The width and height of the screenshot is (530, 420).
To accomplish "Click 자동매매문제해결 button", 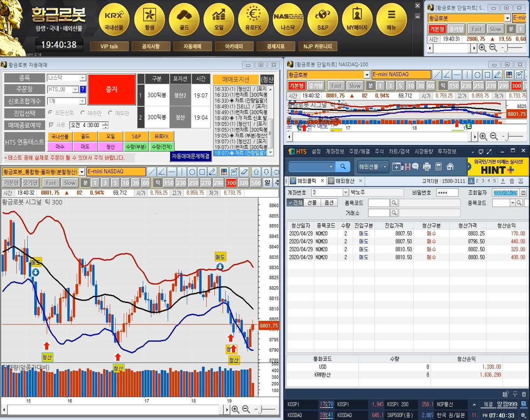I will [191, 156].
